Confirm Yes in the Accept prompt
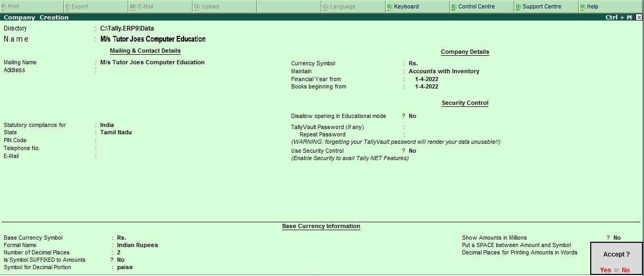 click(605, 270)
